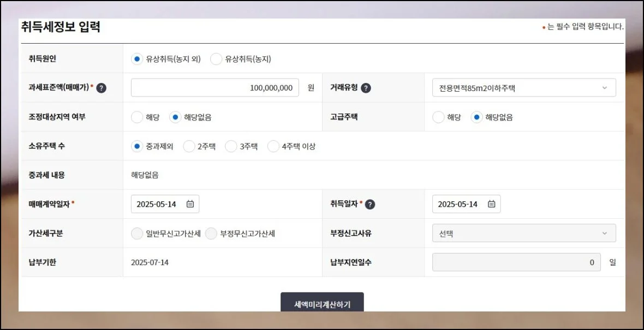Open the 부정신고사유 선택 dropdown
644x330 pixels.
[x=524, y=233]
